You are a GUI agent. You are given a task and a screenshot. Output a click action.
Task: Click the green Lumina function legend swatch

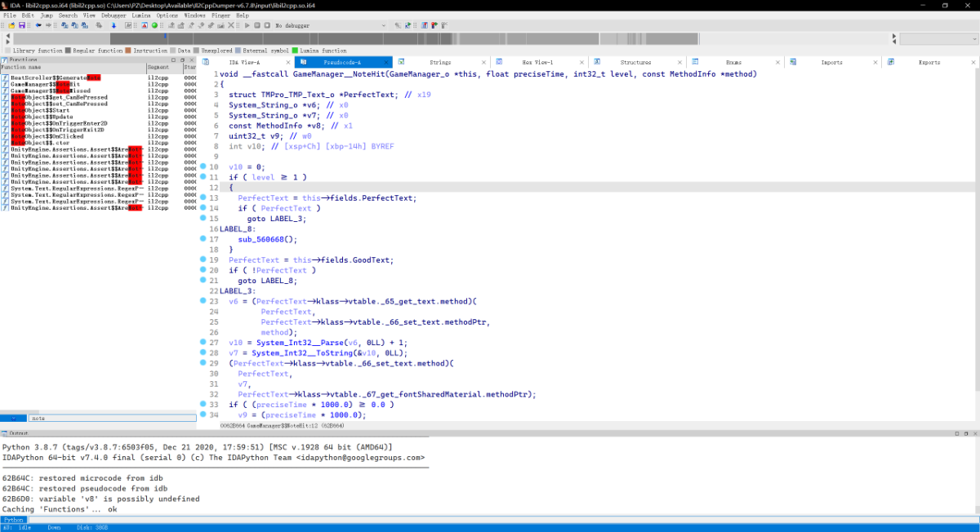pyautogui.click(x=295, y=51)
